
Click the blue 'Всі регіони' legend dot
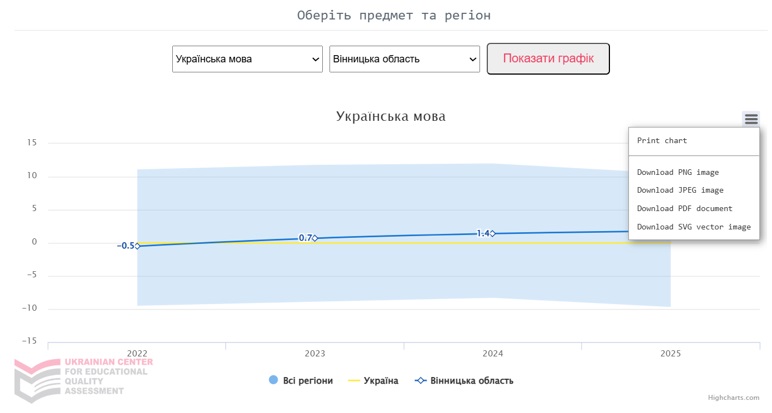point(273,380)
